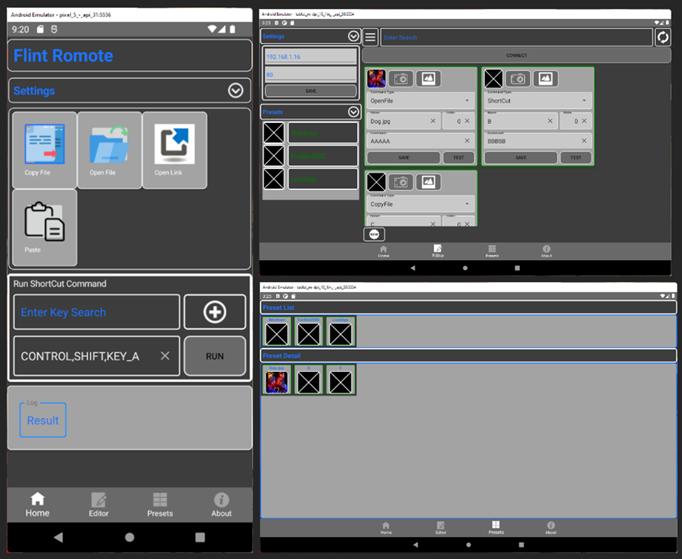
Task: Click the refresh icon in editor
Action: tap(663, 37)
